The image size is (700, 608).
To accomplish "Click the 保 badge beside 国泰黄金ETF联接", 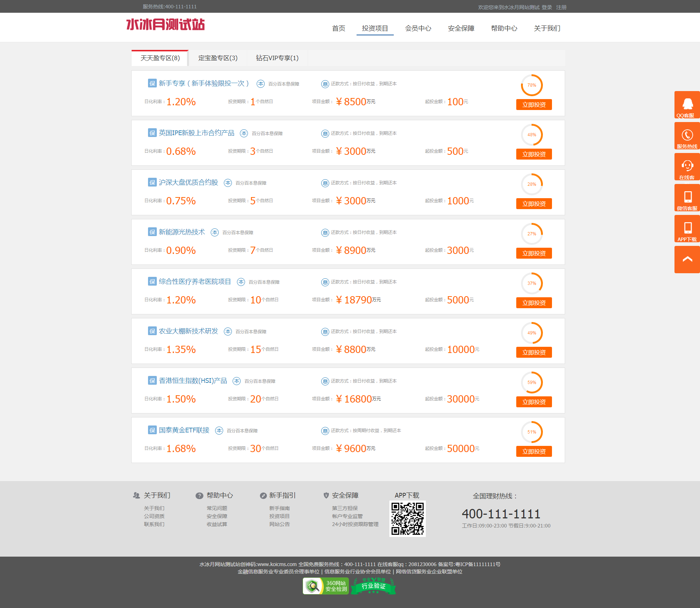I will click(152, 430).
